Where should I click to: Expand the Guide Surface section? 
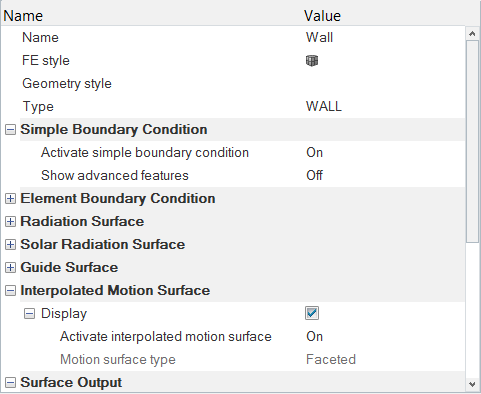pyautogui.click(x=10, y=268)
